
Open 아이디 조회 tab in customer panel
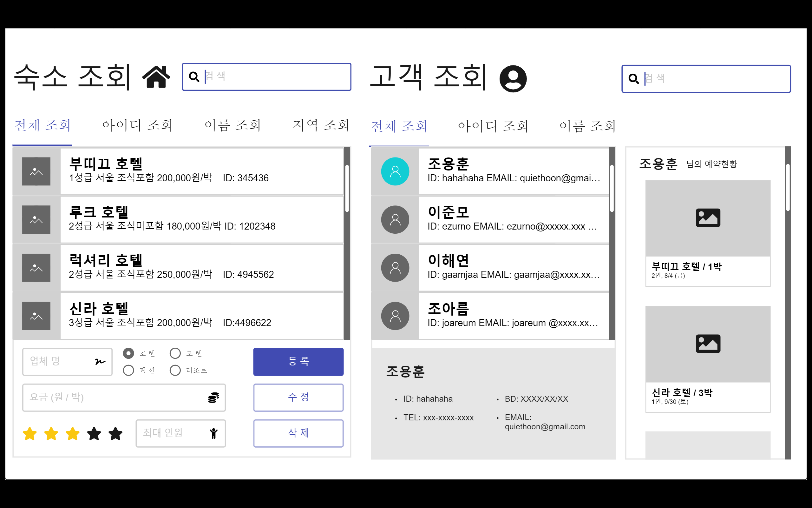click(x=493, y=126)
